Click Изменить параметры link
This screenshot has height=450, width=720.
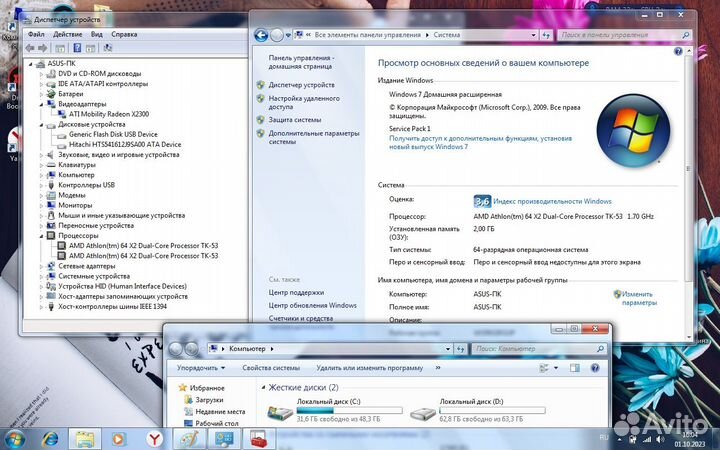pyautogui.click(x=639, y=298)
